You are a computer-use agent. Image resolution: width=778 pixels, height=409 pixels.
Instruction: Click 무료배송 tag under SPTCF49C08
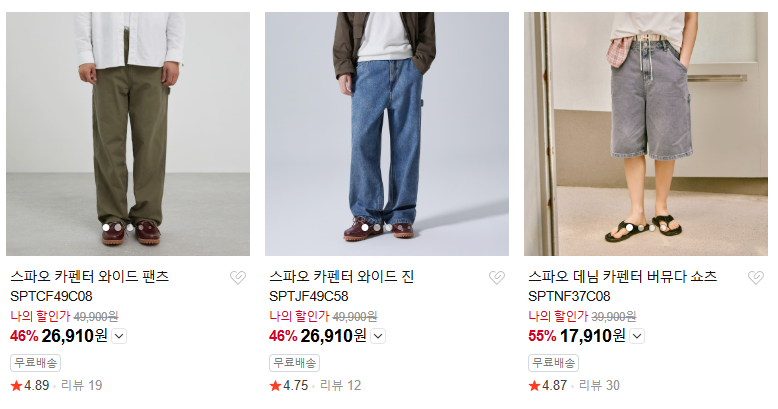(x=36, y=363)
